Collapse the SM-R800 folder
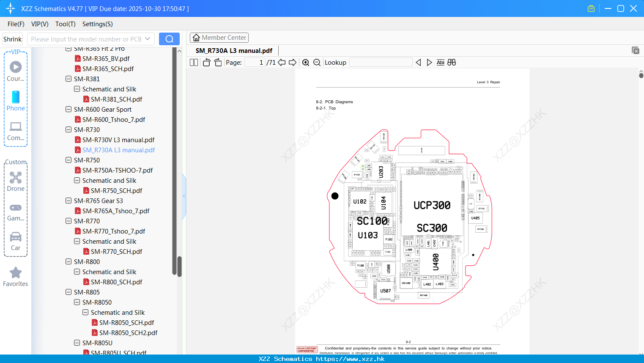This screenshot has height=363, width=644. (x=69, y=261)
